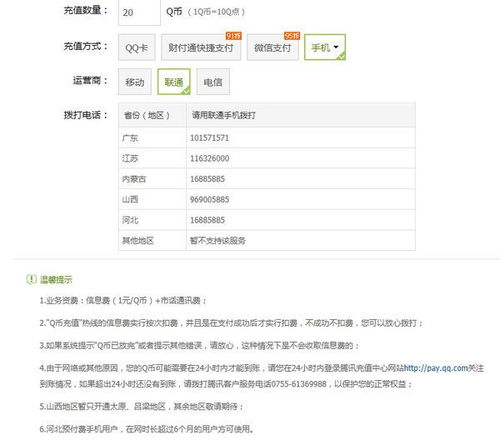Click the 山西 province cell
Image resolution: width=500 pixels, height=440 pixels.
152,199
